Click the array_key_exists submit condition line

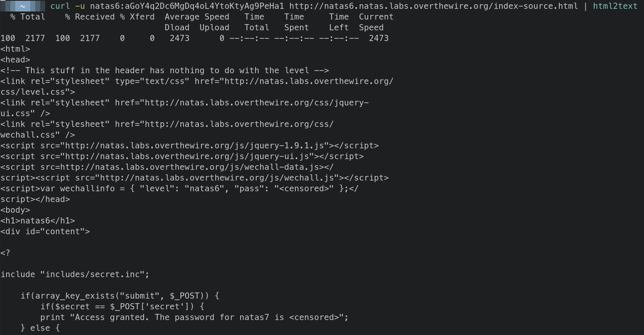[x=120, y=296]
